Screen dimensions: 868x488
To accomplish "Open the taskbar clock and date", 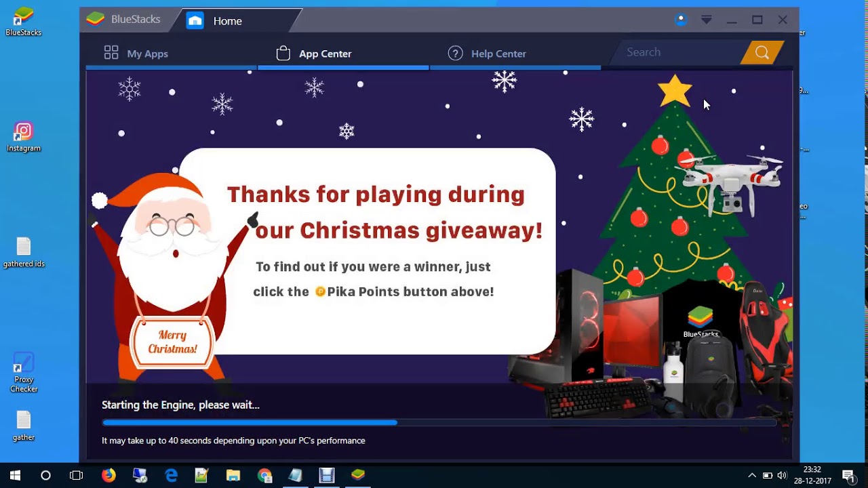I will (812, 475).
